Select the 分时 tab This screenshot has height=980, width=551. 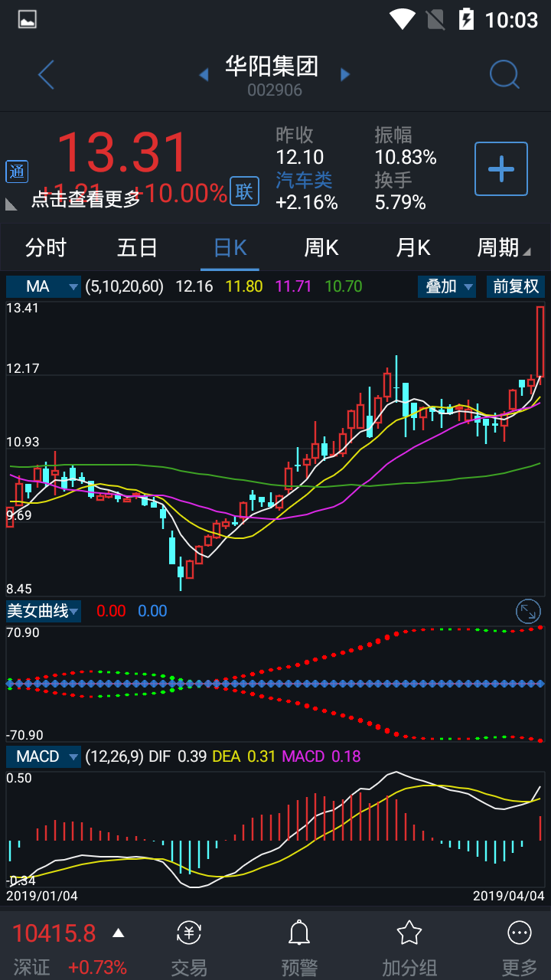click(x=46, y=247)
